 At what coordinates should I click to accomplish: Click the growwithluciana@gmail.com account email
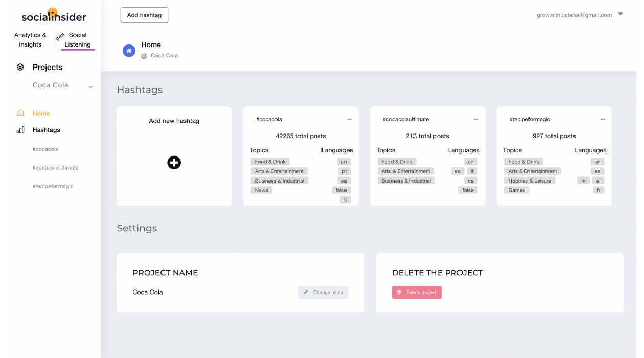[574, 15]
